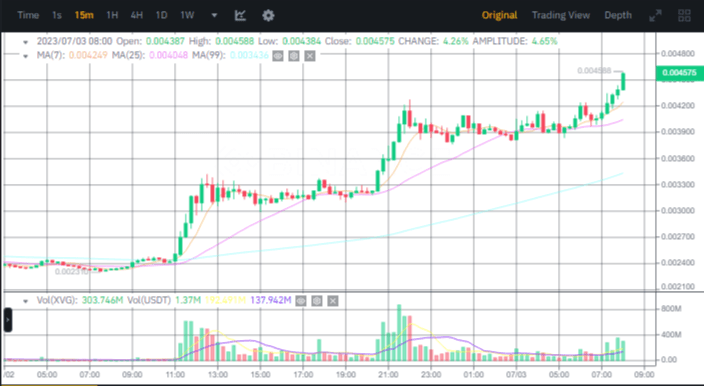Switch to the 1H interval
This screenshot has height=386, width=704.
112,15
